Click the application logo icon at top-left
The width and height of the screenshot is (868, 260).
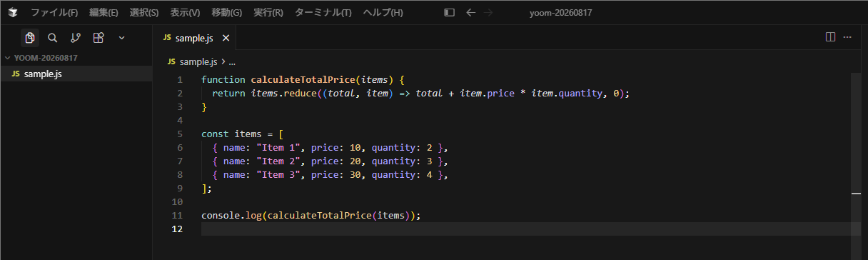[x=13, y=13]
